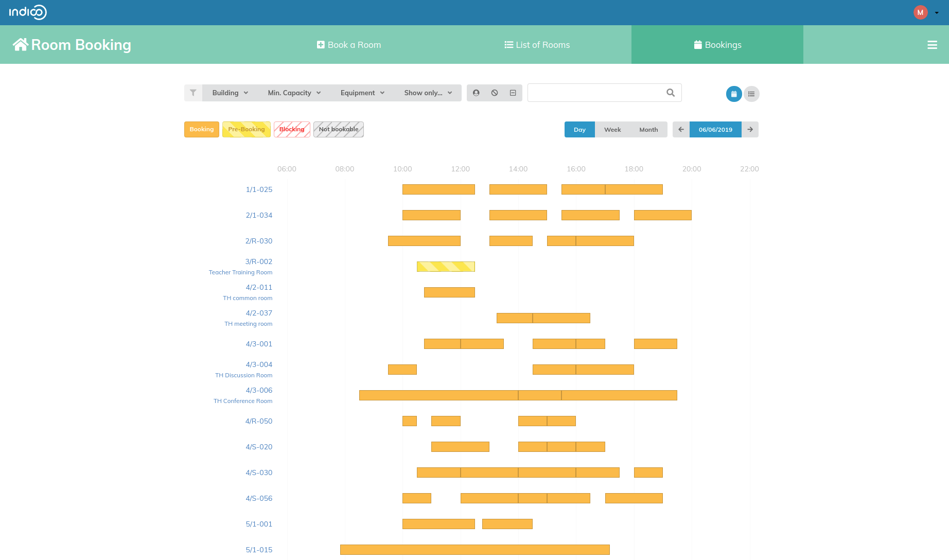Image resolution: width=949 pixels, height=560 pixels.
Task: Click the 4/2-011 booking bar
Action: 449,292
